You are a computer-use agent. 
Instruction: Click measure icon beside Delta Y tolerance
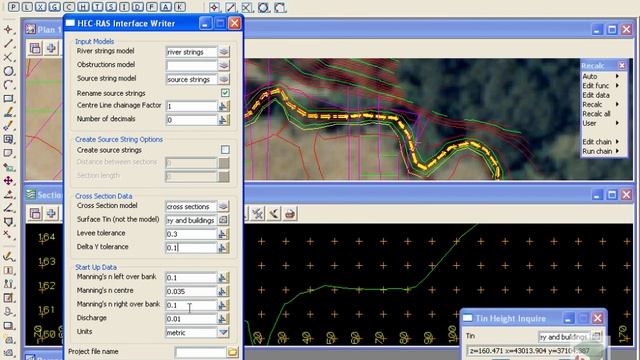click(x=223, y=247)
